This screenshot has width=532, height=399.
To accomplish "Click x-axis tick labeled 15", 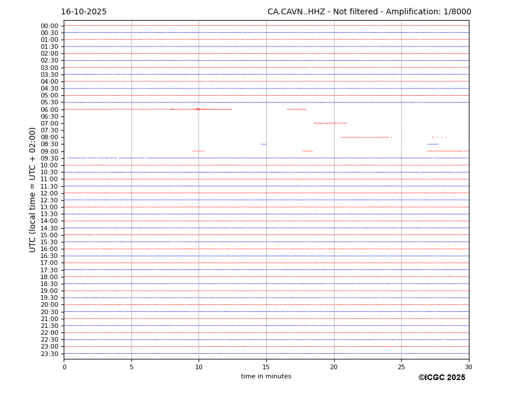I will (x=266, y=367).
